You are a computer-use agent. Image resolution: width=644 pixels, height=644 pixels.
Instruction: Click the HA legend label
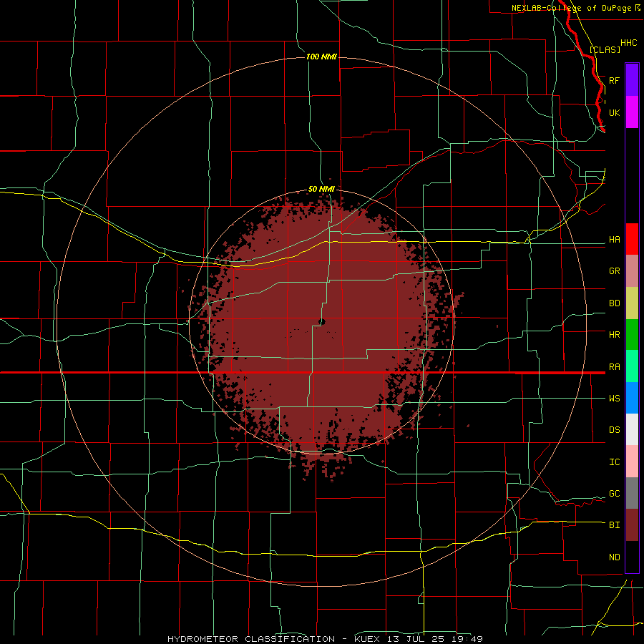[614, 240]
